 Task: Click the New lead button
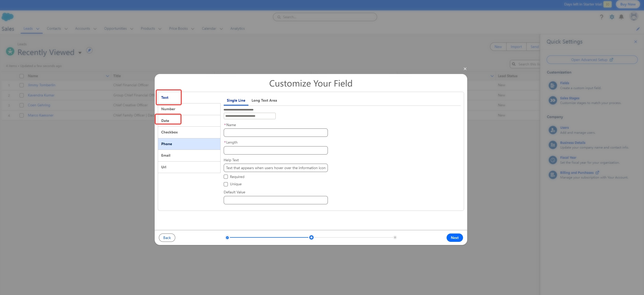(x=498, y=47)
